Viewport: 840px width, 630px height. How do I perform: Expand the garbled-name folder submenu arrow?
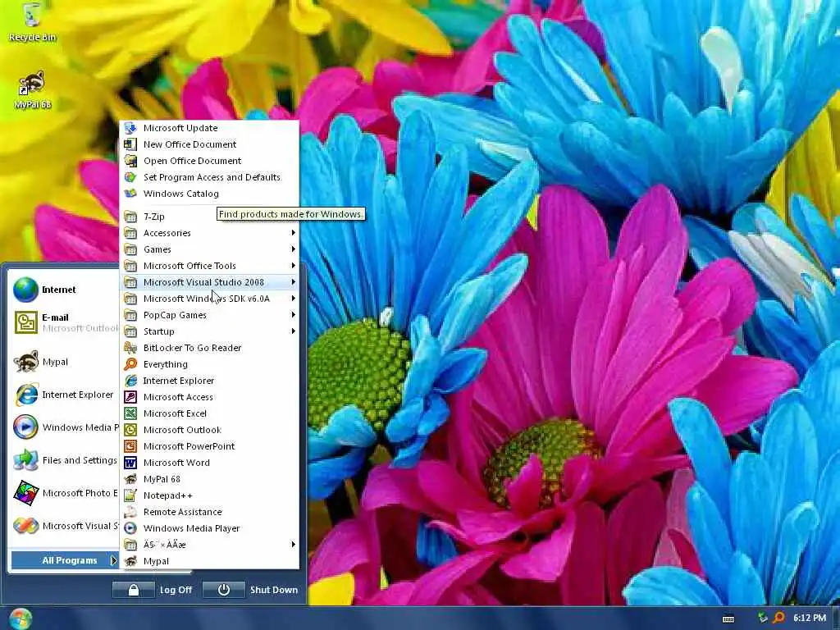point(293,545)
